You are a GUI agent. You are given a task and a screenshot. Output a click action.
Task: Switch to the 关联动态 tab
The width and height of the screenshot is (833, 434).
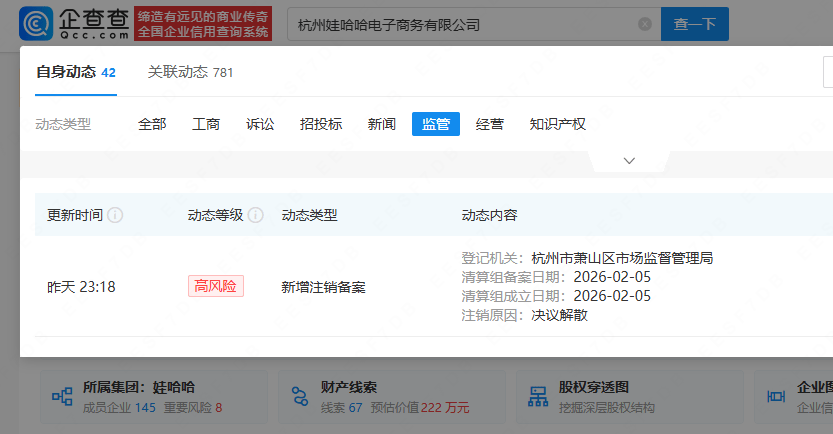(x=190, y=72)
